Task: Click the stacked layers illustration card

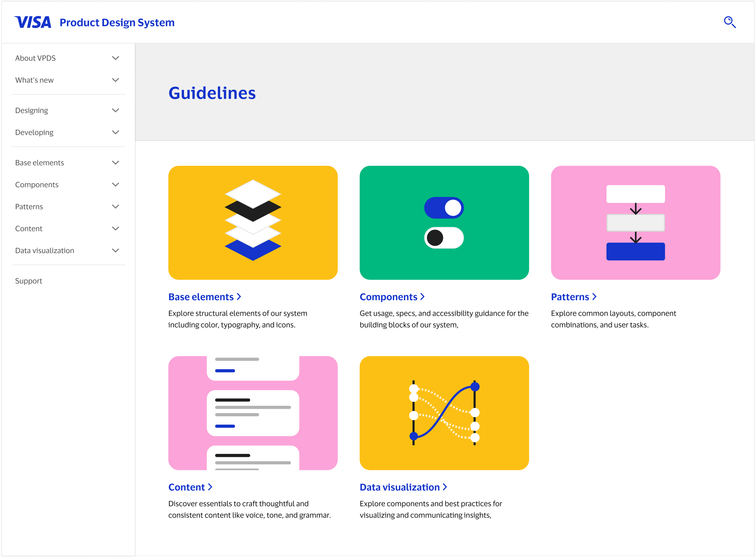Action: pos(253,222)
